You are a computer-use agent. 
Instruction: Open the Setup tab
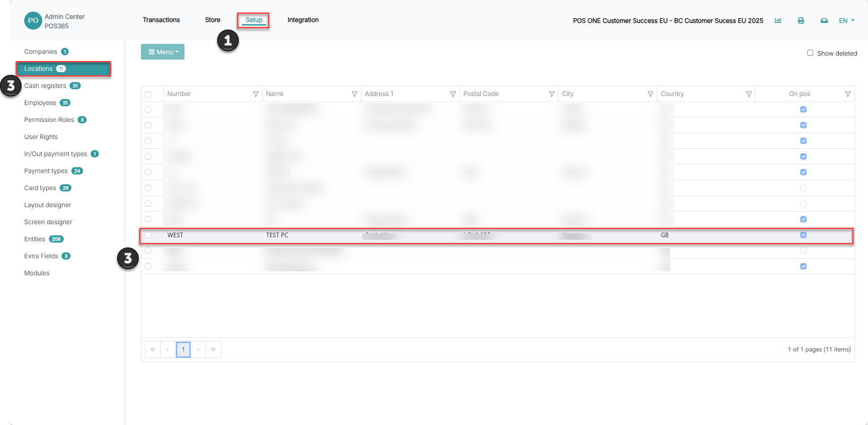point(254,20)
